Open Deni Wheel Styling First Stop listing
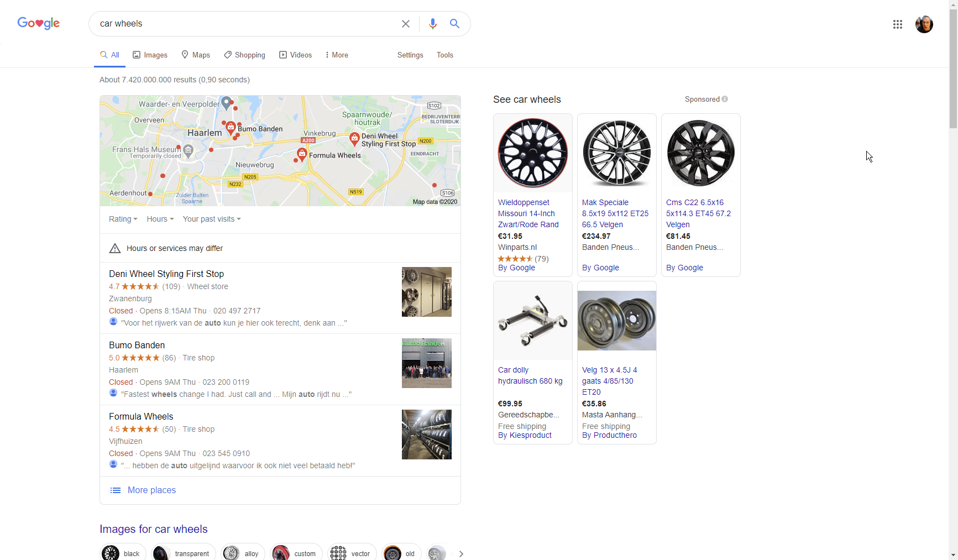The image size is (958, 560). tap(166, 274)
